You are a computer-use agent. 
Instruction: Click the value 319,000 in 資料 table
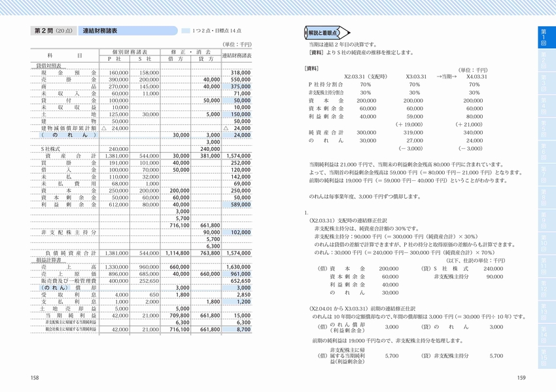(413, 133)
